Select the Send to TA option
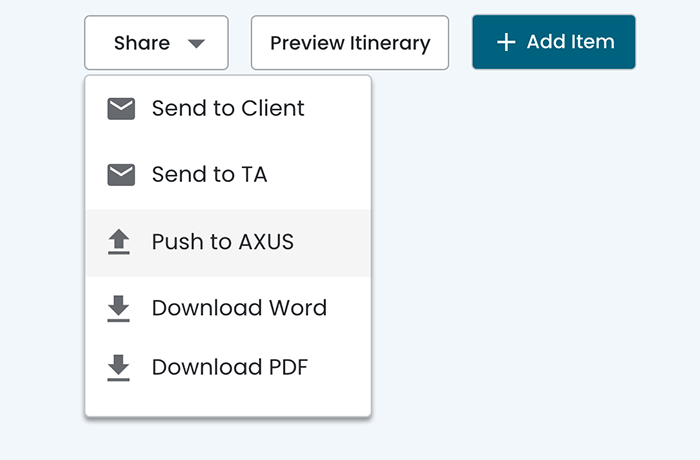 tap(209, 175)
